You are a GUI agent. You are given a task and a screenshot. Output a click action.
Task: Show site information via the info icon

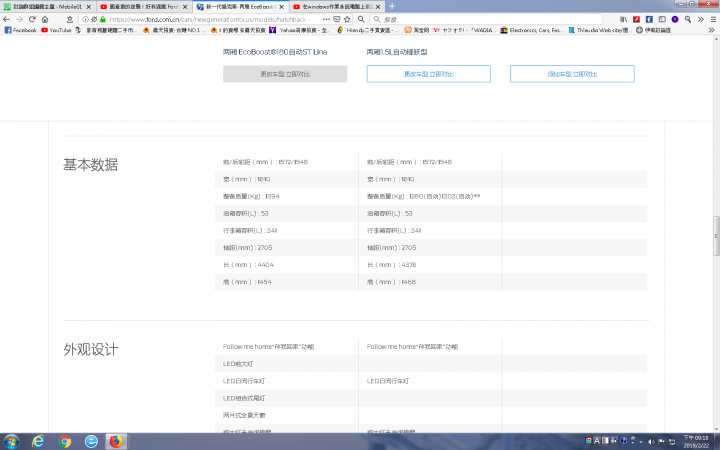(x=85, y=19)
